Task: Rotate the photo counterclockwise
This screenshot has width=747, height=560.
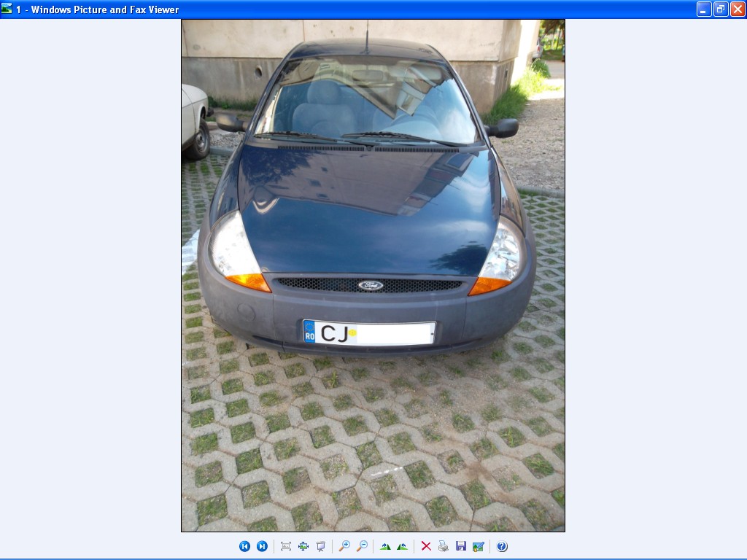Action: click(x=402, y=546)
